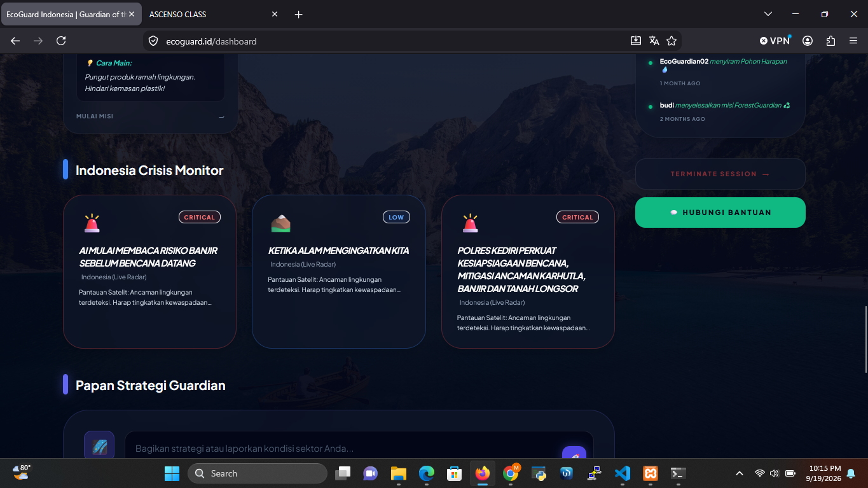The height and width of the screenshot is (488, 868).
Task: Open AI Mulai Membaca Risiko Banjir headline
Action: (x=148, y=256)
